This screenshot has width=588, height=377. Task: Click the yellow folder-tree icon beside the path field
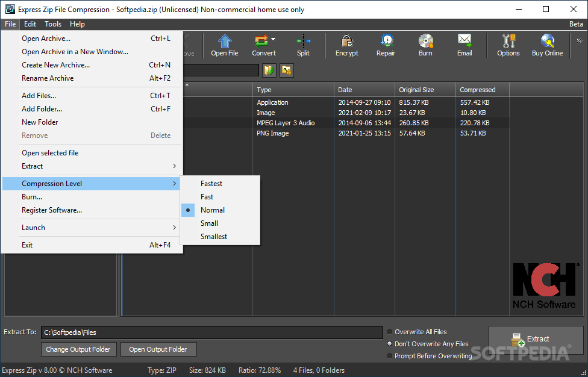[x=287, y=70]
